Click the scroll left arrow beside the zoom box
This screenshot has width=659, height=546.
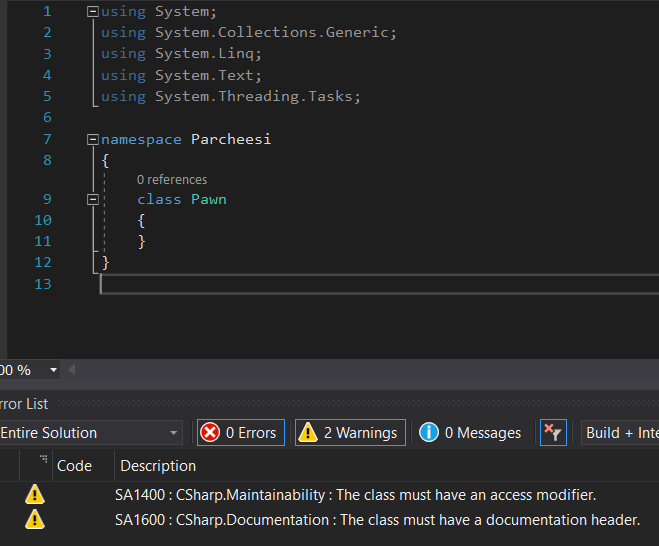tap(71, 370)
